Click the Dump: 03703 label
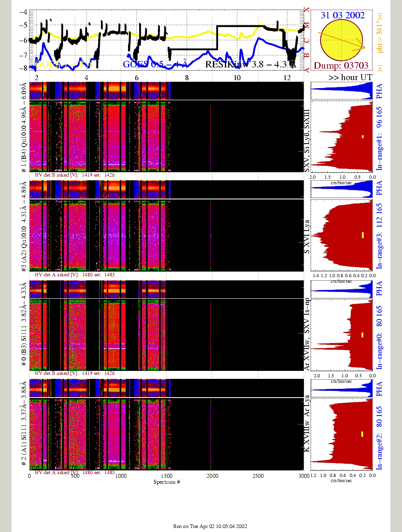 click(x=341, y=65)
